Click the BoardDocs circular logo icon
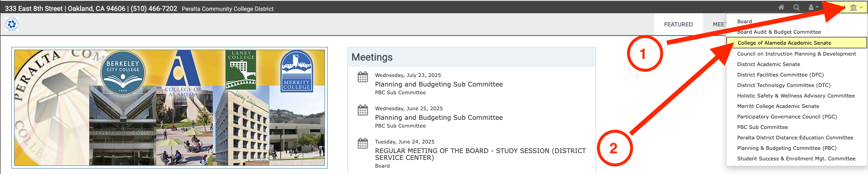The height and width of the screenshot is (174, 868). click(12, 24)
